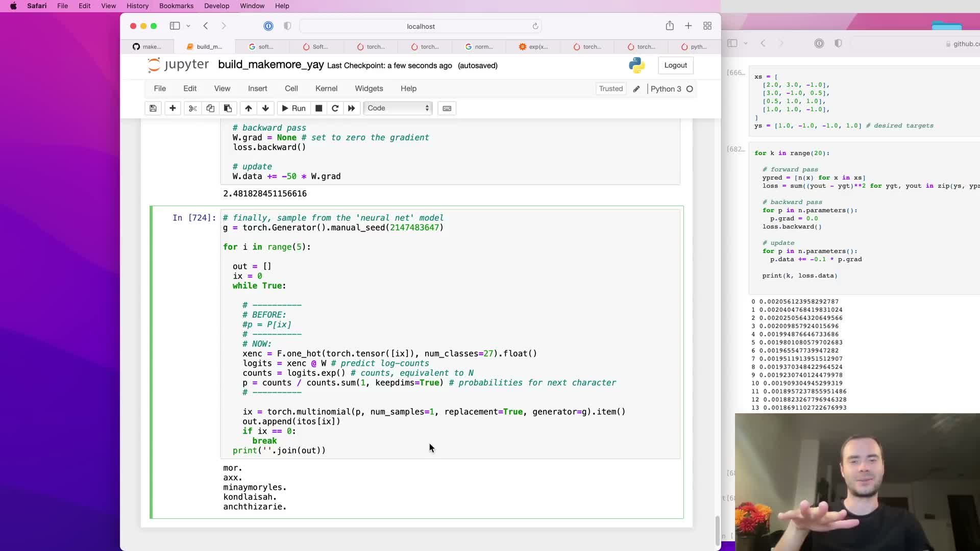Image resolution: width=980 pixels, height=551 pixels.
Task: Run the current cell
Action: (x=293, y=108)
